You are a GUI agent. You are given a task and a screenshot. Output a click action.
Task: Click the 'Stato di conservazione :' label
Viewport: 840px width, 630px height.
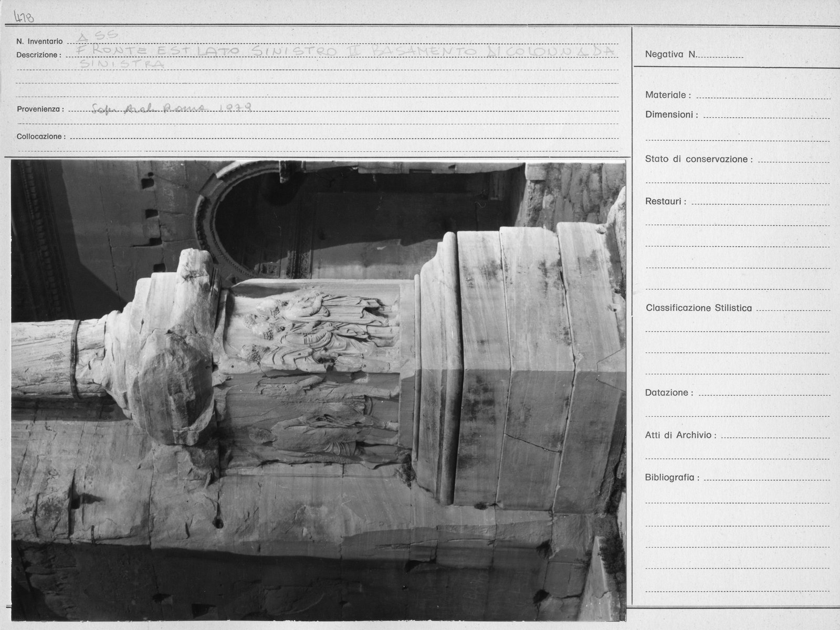(699, 159)
